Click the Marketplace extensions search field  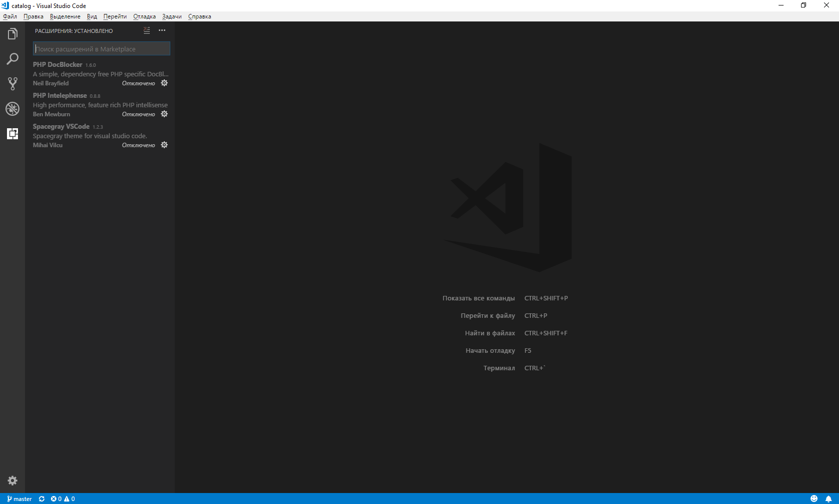pyautogui.click(x=101, y=48)
